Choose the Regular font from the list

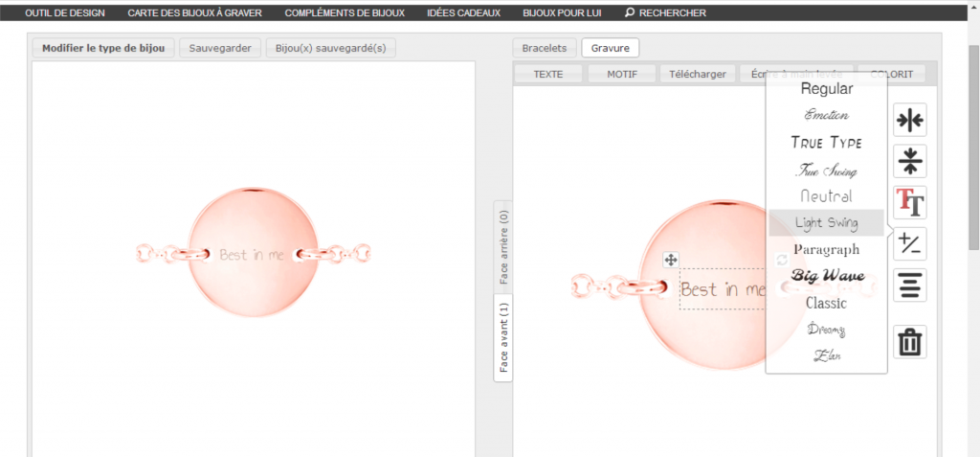[x=826, y=89]
